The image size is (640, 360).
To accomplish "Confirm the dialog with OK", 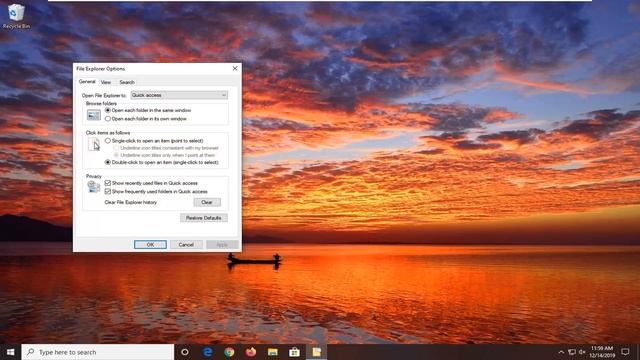I will point(150,244).
